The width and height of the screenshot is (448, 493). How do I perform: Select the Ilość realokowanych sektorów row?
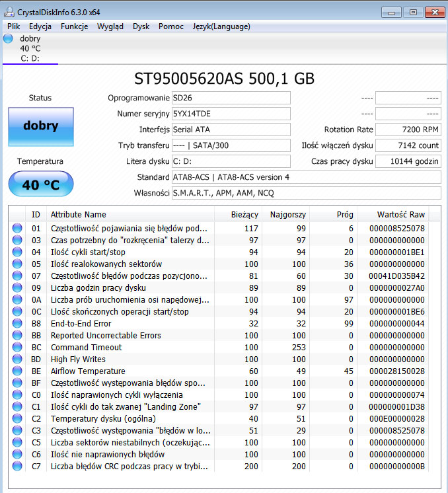point(219,264)
